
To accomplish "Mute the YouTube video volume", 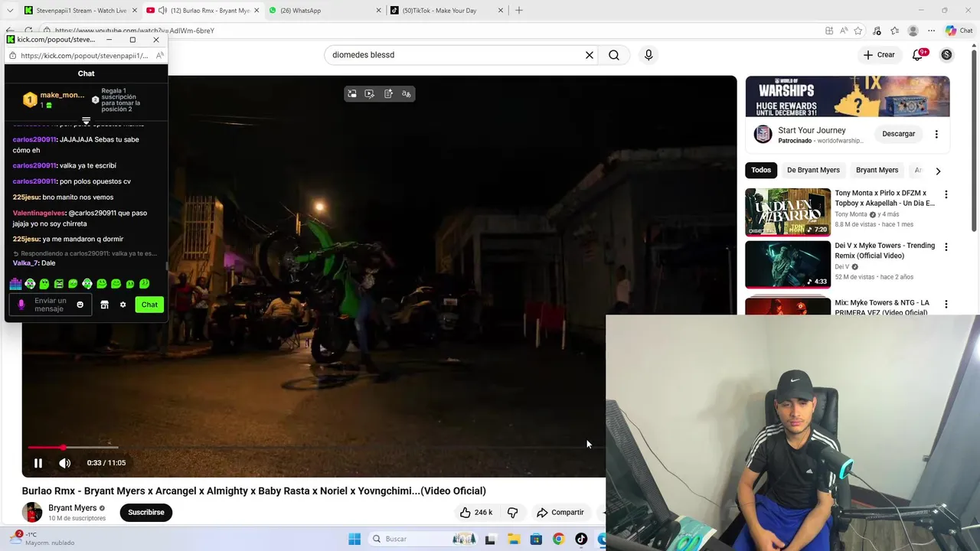I will pyautogui.click(x=65, y=463).
